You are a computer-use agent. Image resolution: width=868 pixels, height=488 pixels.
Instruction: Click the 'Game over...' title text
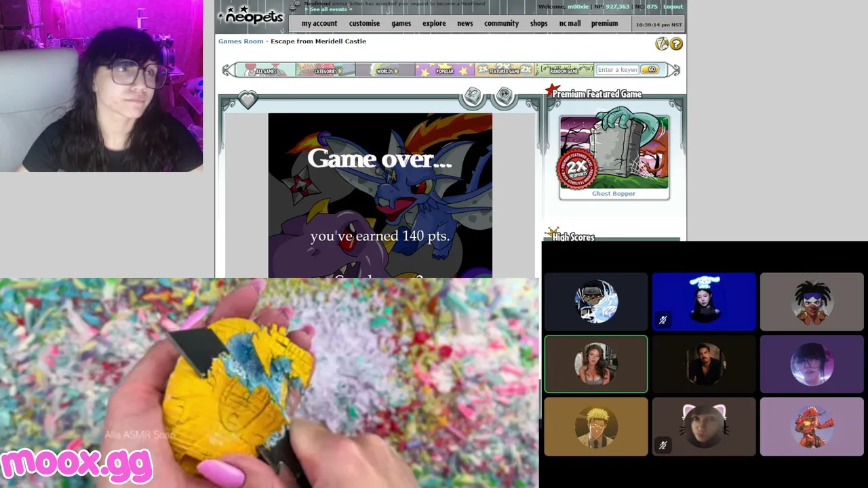point(379,159)
